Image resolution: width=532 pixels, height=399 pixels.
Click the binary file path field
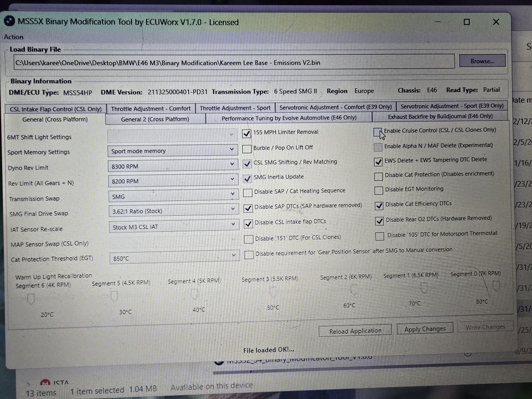[x=234, y=63]
